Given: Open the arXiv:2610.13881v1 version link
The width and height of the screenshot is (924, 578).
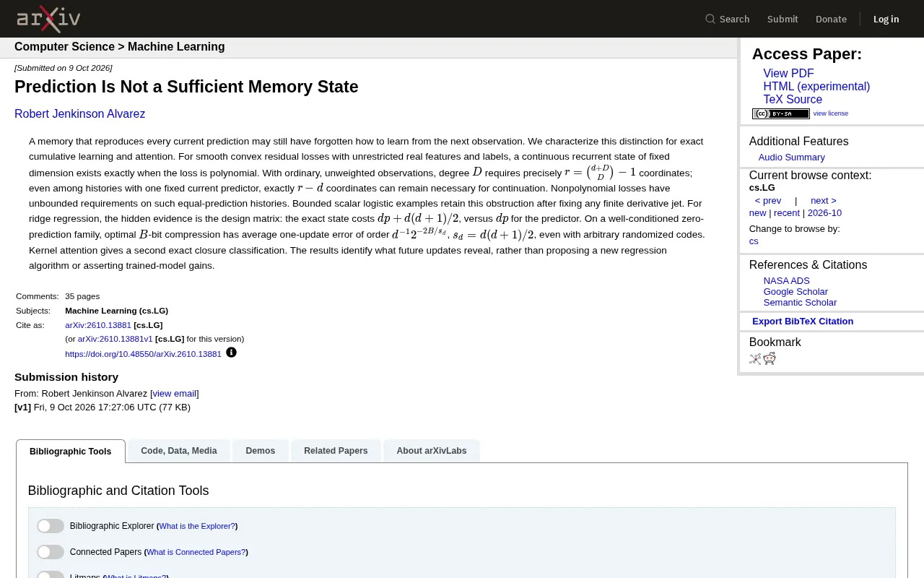Looking at the screenshot, I should click(115, 339).
